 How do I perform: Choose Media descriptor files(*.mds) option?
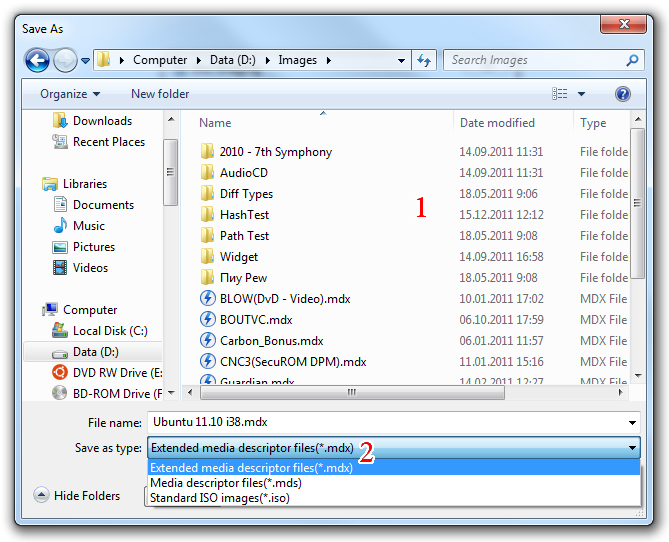pos(225,483)
